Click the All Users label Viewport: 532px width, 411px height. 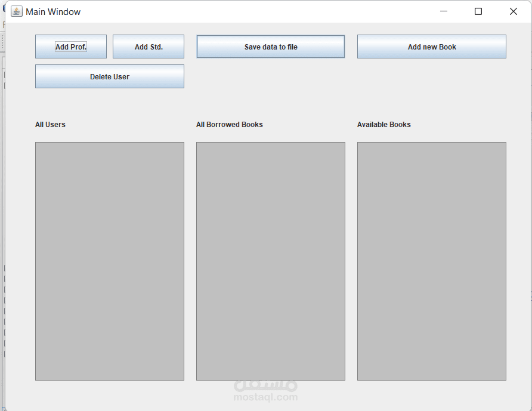[50, 125]
